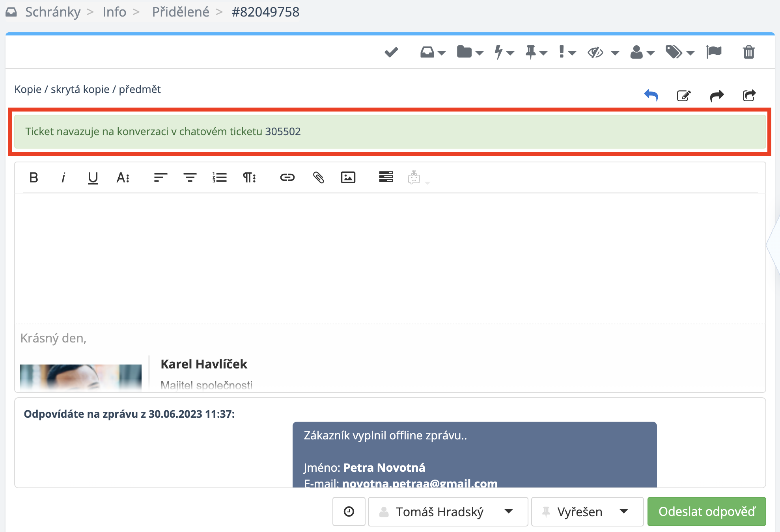The height and width of the screenshot is (532, 780).
Task: Attach a file with paperclip icon
Action: click(318, 178)
